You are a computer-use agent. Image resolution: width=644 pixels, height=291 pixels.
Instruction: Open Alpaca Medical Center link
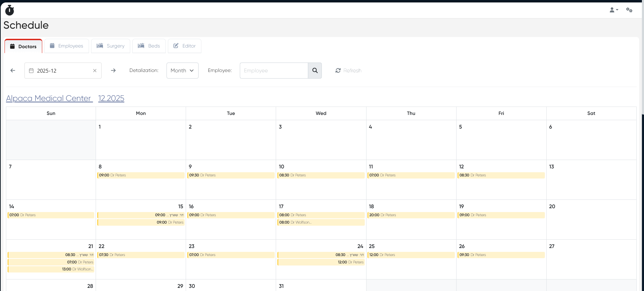pos(49,99)
